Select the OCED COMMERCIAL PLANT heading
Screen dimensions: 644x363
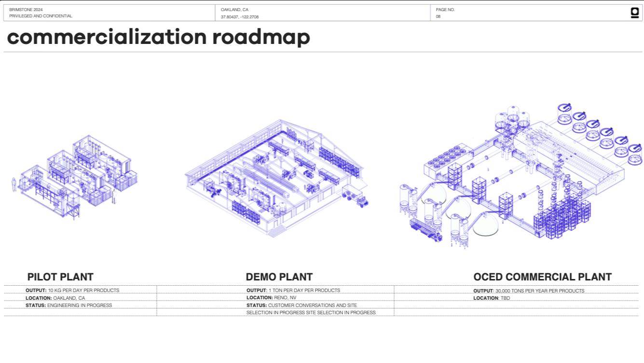pyautogui.click(x=542, y=277)
